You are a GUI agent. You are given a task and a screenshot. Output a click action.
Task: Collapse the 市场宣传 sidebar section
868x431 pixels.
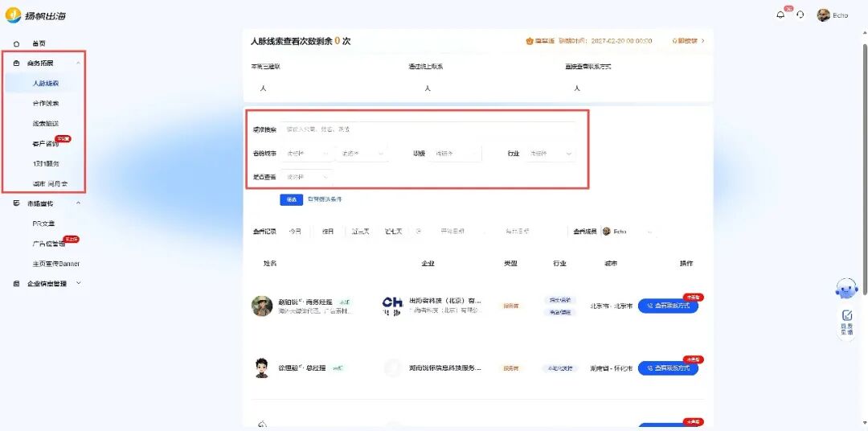tap(78, 203)
